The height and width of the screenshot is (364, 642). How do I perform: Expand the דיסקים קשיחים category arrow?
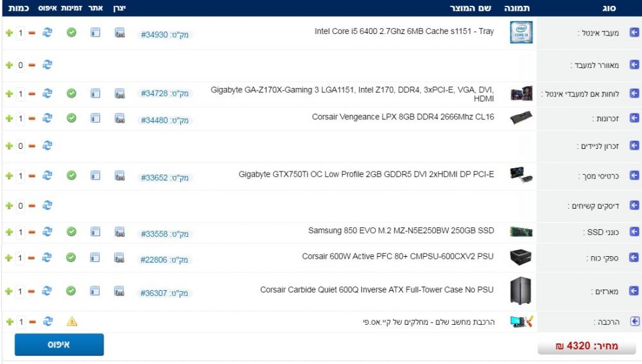click(x=634, y=205)
